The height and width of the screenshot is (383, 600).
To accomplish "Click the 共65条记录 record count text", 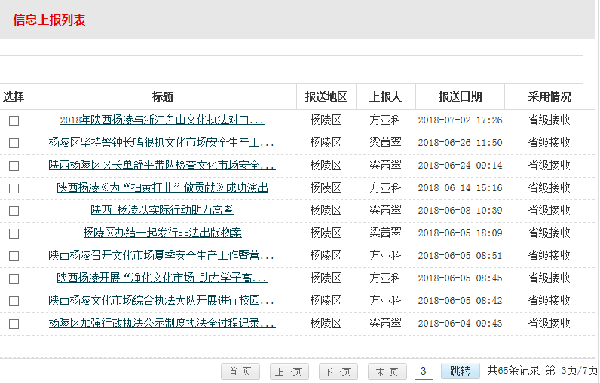I will [x=513, y=371].
